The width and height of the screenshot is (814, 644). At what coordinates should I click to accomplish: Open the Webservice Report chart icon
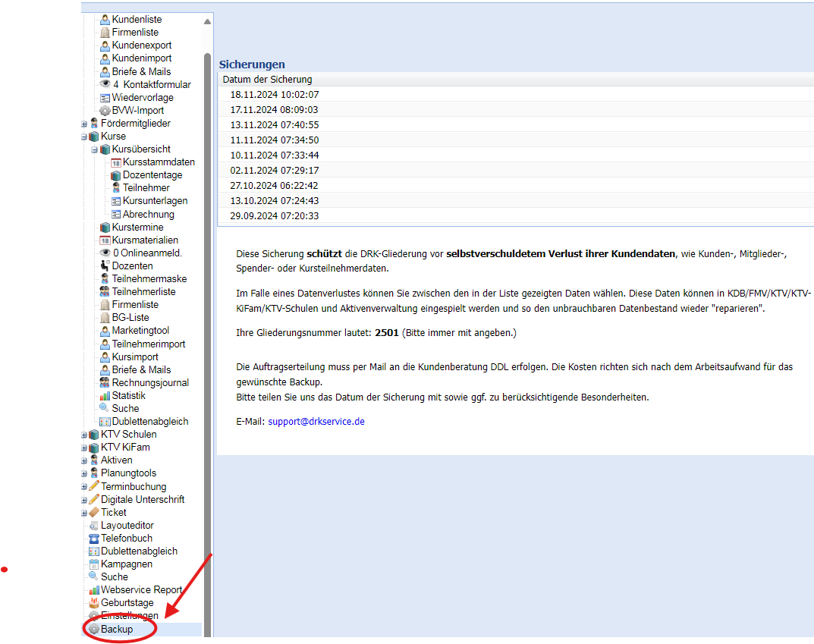(x=94, y=590)
